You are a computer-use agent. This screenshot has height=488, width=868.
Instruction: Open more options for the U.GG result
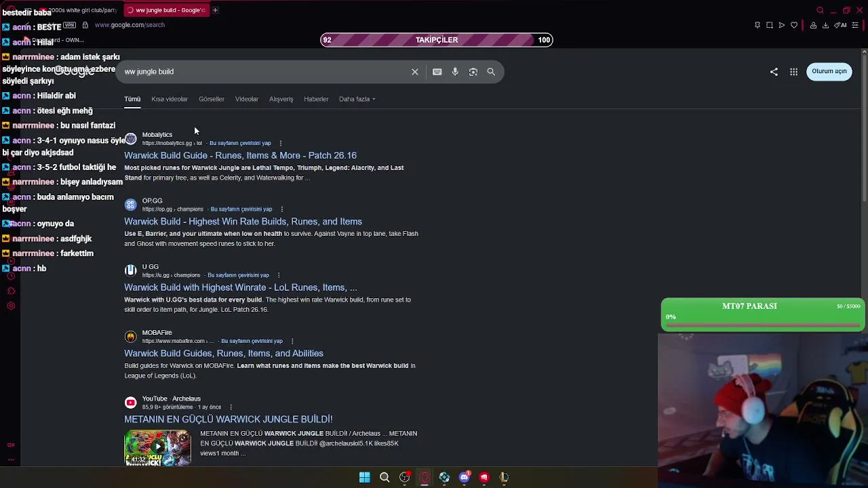(279, 275)
